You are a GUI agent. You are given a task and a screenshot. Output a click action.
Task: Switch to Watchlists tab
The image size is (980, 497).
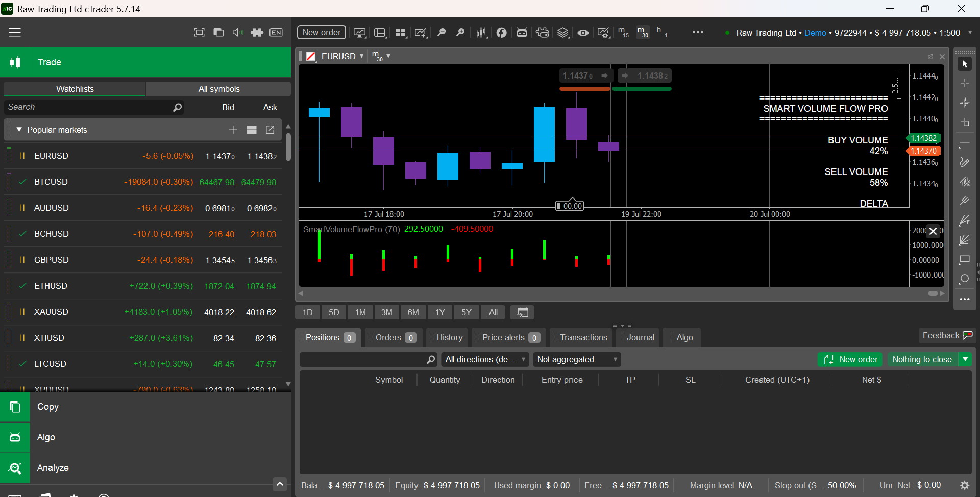tap(75, 89)
